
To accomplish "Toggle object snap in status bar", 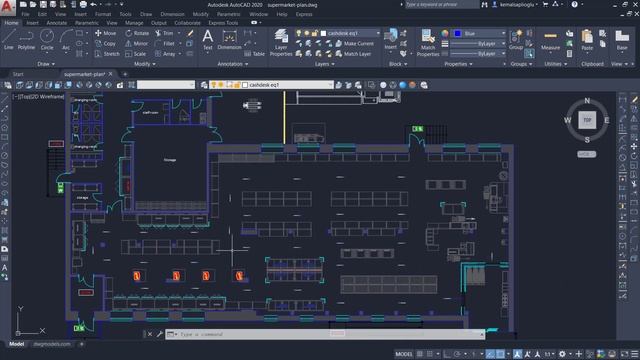I will pyautogui.click(x=500, y=354).
